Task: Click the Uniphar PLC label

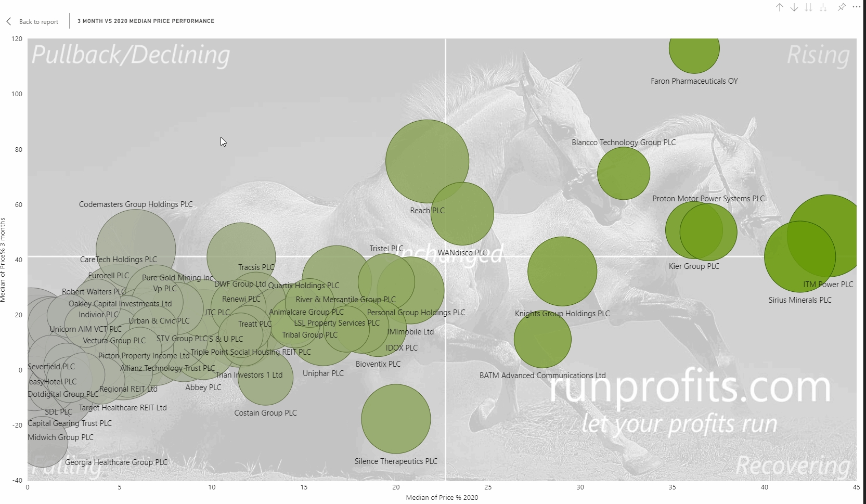Action: 323,373
